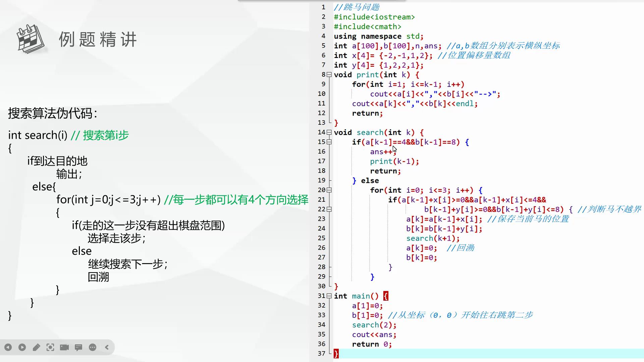Click the assignment 'a[k]=a[k-1]+x[i];'

[x=444, y=219]
